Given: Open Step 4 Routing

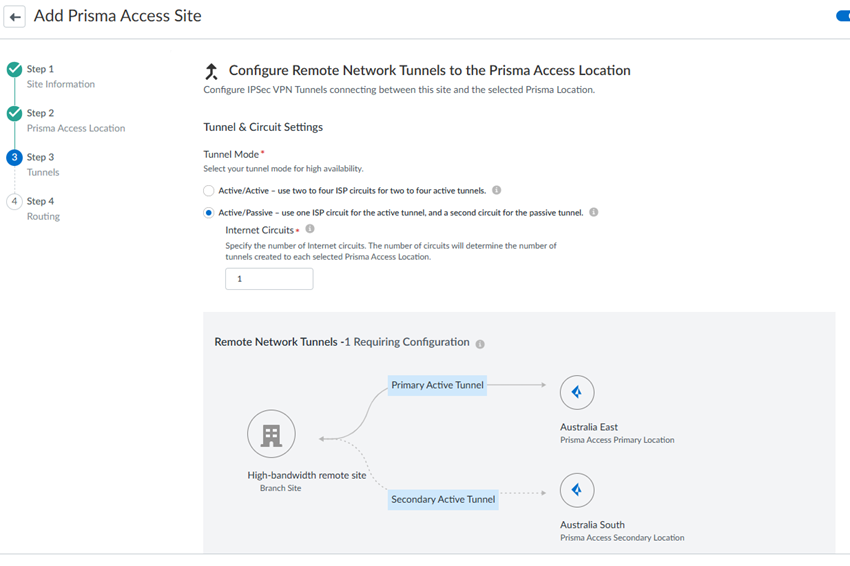Looking at the screenshot, I should click(43, 209).
